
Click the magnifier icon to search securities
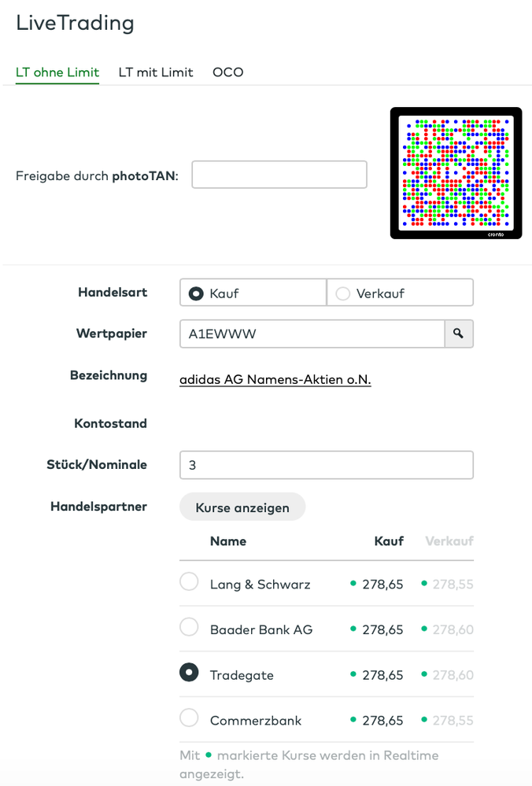tap(459, 334)
